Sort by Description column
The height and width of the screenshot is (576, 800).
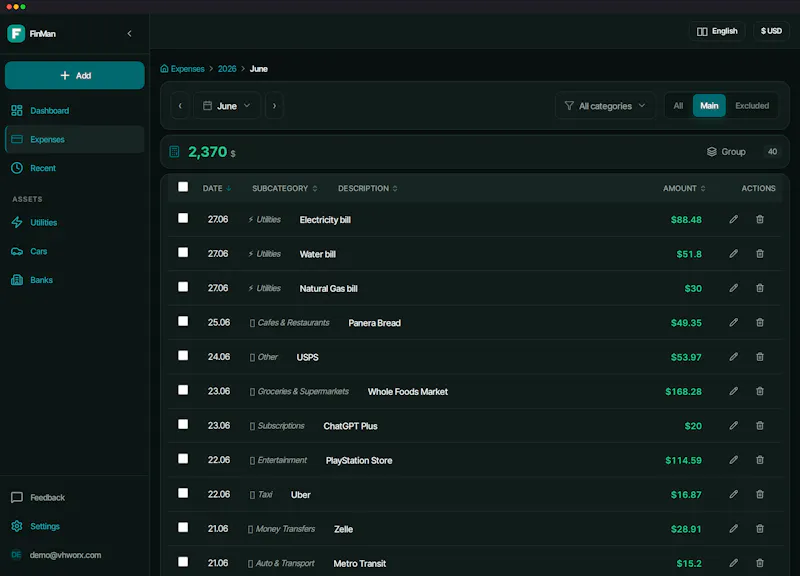(367, 188)
